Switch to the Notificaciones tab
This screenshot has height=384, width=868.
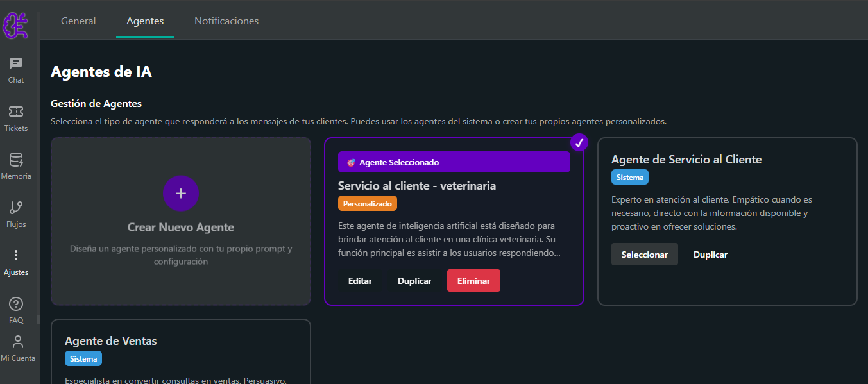click(x=226, y=21)
